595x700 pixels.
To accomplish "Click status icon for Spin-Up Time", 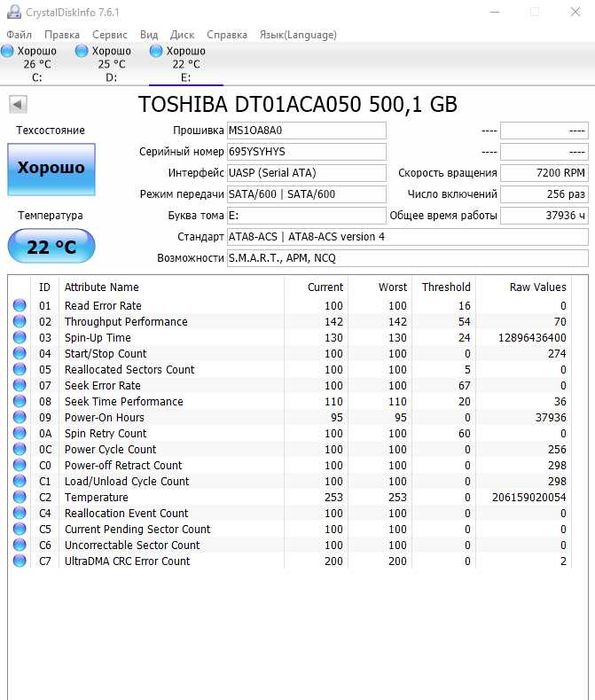I will (x=19, y=337).
